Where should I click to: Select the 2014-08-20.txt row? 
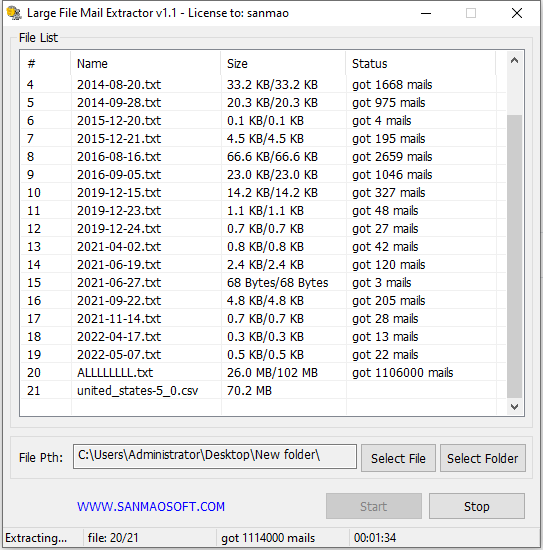pyautogui.click(x=263, y=85)
